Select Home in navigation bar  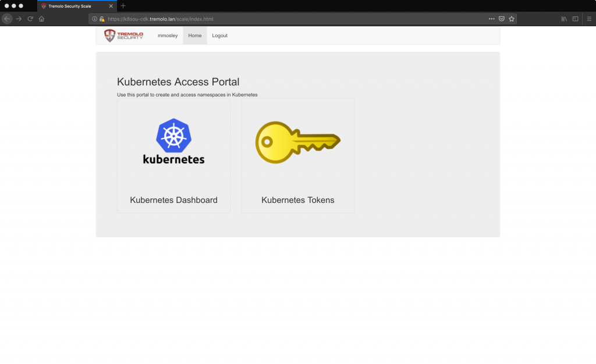click(x=194, y=35)
